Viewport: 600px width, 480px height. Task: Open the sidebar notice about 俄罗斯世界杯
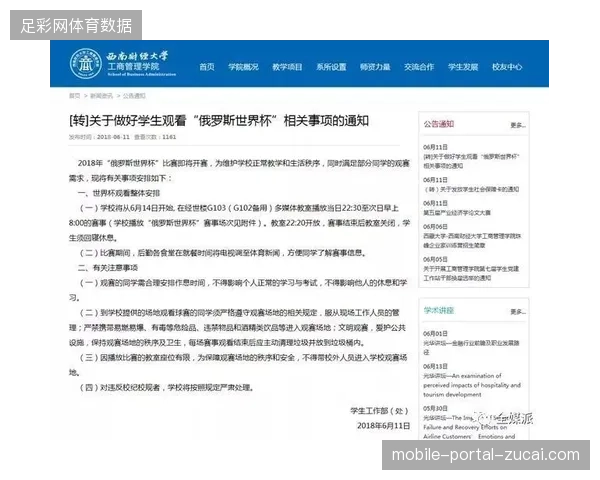tap(471, 161)
